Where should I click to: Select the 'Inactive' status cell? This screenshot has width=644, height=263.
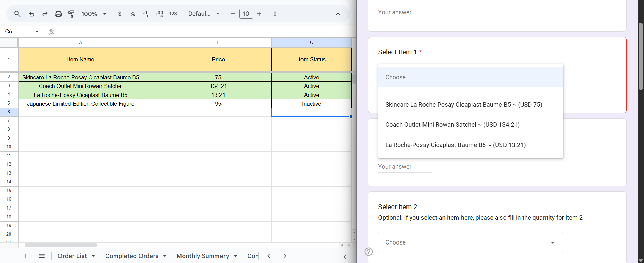311,104
